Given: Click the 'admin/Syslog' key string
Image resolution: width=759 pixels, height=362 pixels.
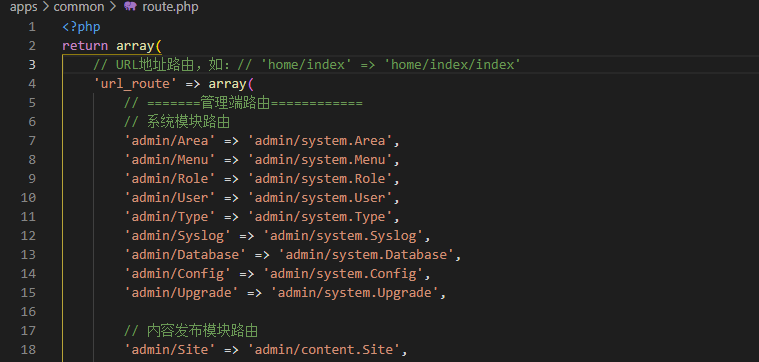Looking at the screenshot, I should [x=178, y=236].
